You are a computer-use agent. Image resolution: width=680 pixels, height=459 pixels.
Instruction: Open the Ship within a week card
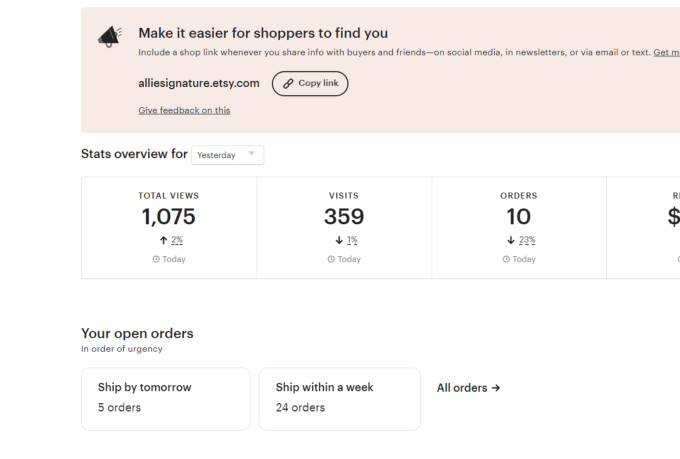click(x=339, y=398)
